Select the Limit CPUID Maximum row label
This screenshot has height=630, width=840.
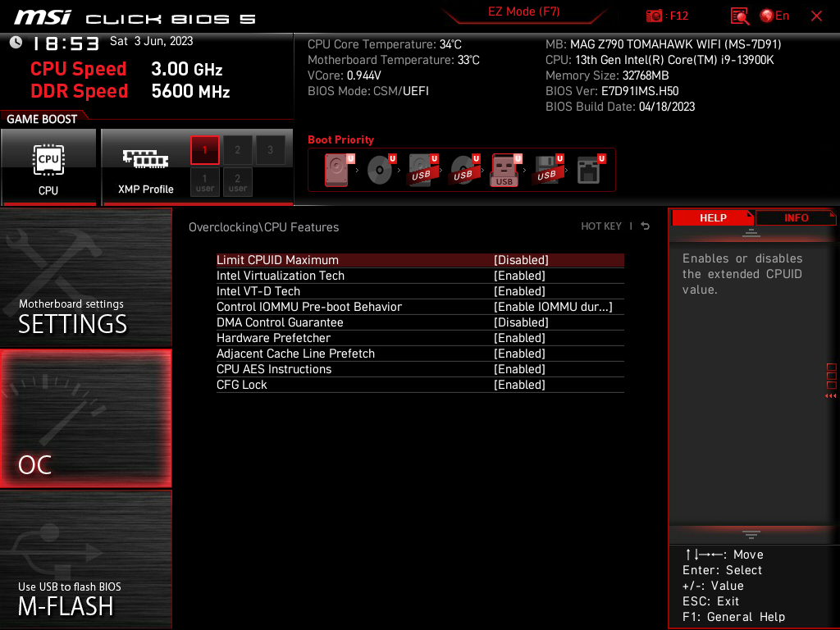277,260
